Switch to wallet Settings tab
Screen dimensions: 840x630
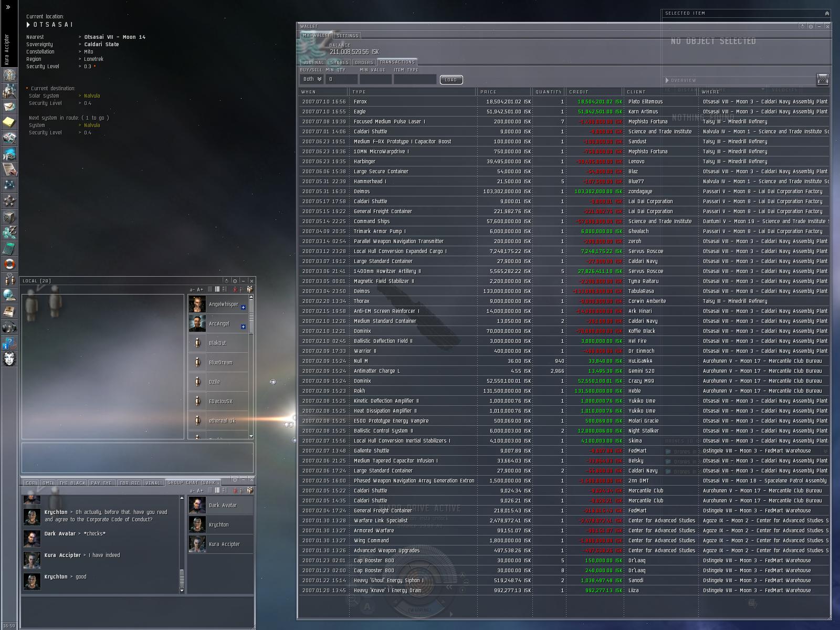pos(348,36)
